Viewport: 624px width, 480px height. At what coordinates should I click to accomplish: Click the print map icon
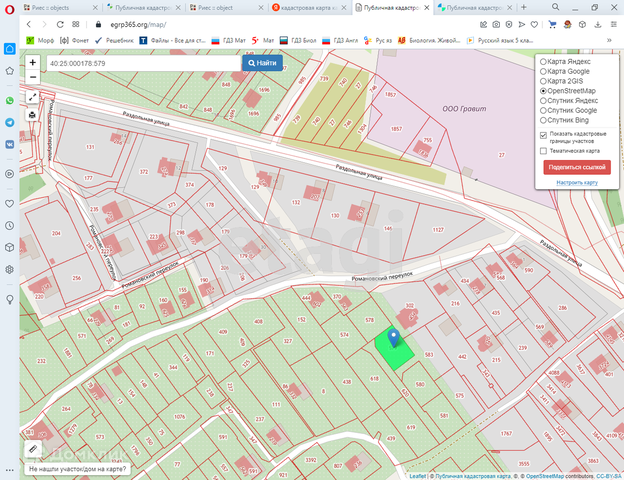click(33, 115)
